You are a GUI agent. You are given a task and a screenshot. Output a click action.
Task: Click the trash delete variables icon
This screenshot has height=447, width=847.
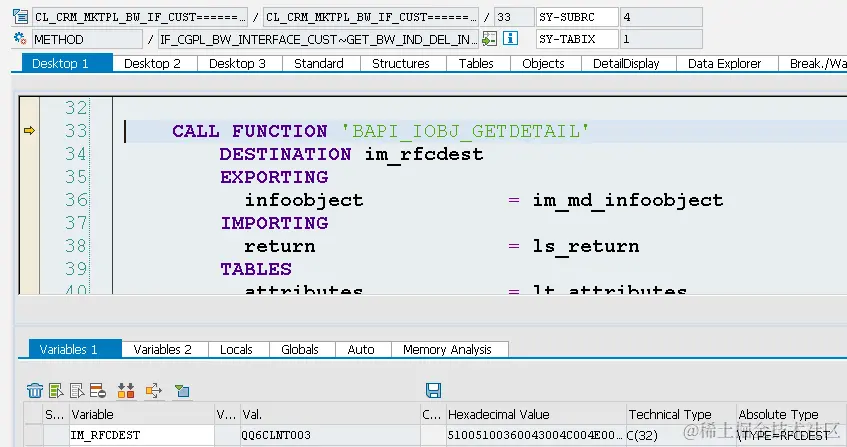[35, 390]
